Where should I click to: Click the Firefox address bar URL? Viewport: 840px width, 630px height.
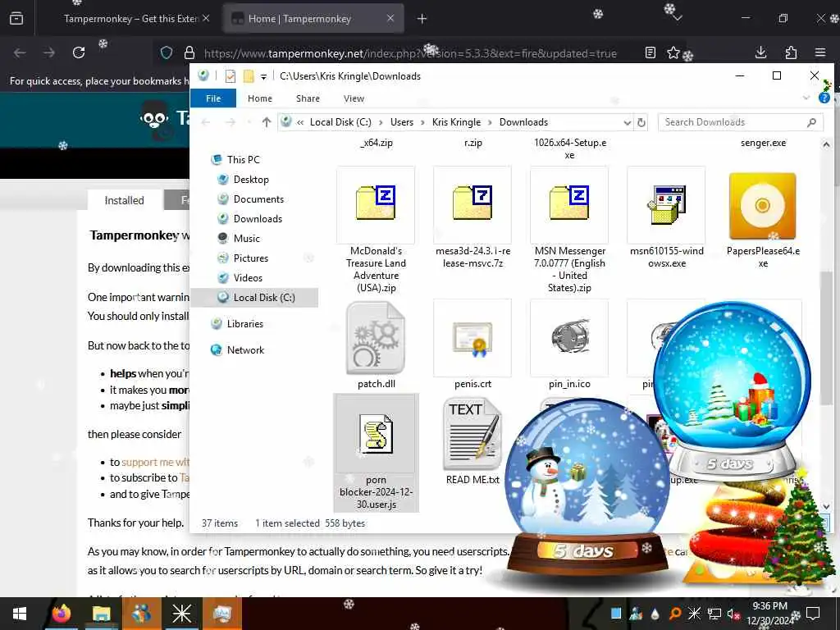pos(410,53)
